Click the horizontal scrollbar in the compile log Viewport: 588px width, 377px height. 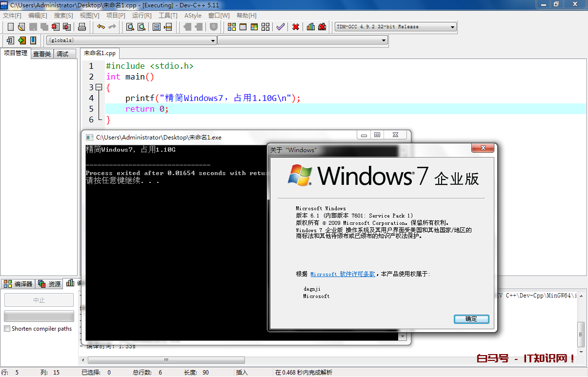(x=166, y=360)
